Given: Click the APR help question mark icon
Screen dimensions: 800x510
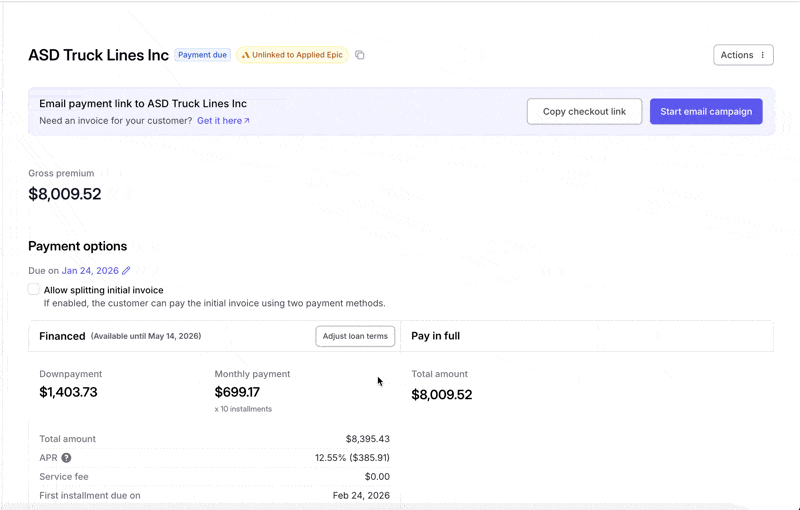Looking at the screenshot, I should tap(66, 457).
